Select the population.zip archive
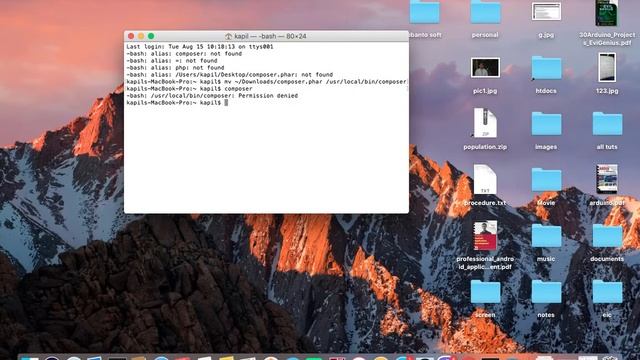 point(485,123)
